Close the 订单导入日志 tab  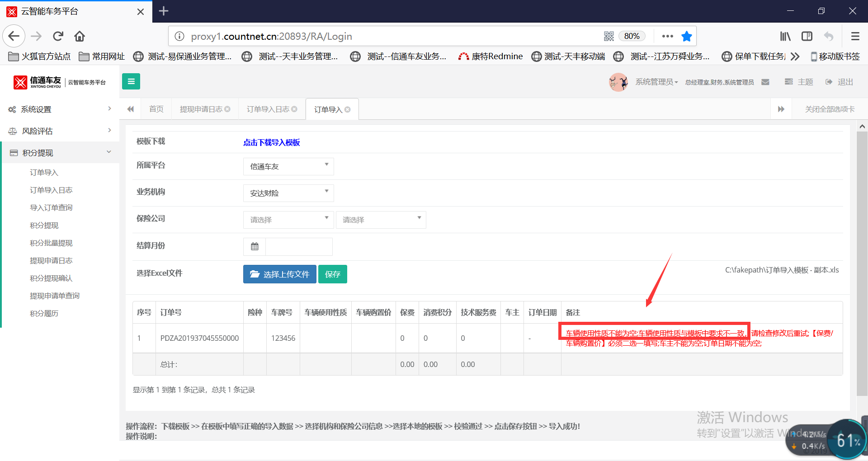click(294, 109)
